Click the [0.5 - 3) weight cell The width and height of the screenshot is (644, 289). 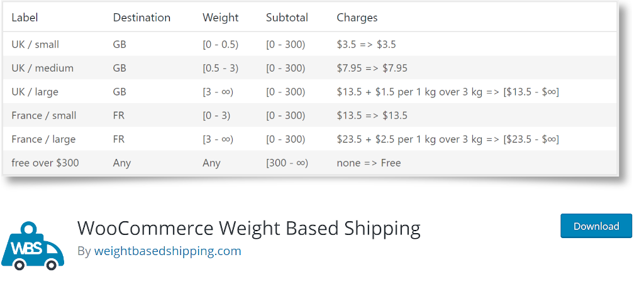pyautogui.click(x=219, y=68)
